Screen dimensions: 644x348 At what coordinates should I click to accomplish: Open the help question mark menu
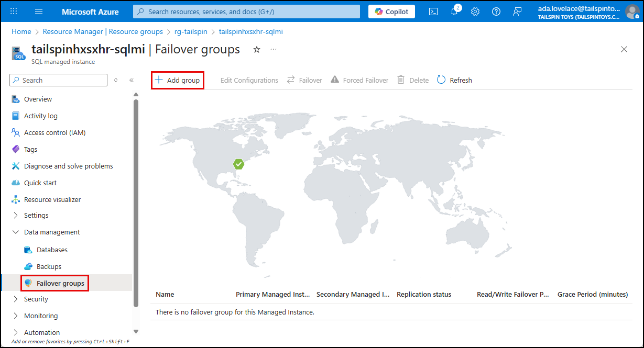496,11
